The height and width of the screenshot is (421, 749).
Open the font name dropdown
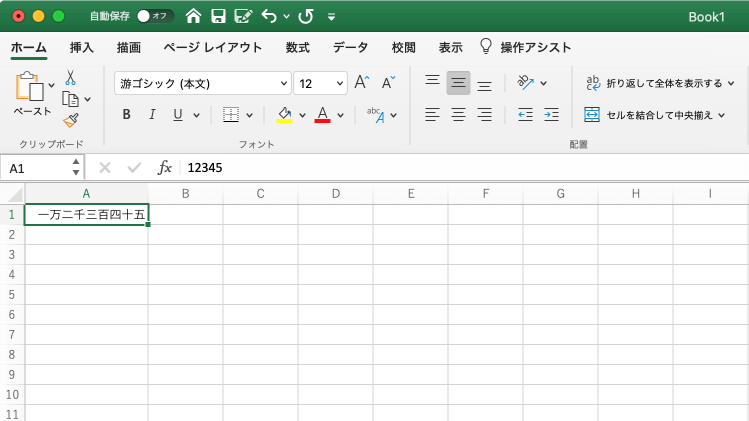click(284, 84)
